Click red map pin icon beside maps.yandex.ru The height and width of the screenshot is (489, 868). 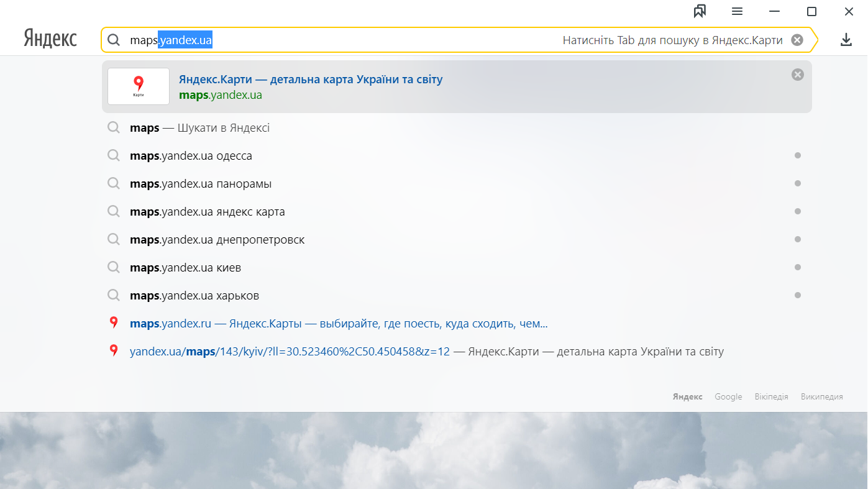[x=114, y=322]
